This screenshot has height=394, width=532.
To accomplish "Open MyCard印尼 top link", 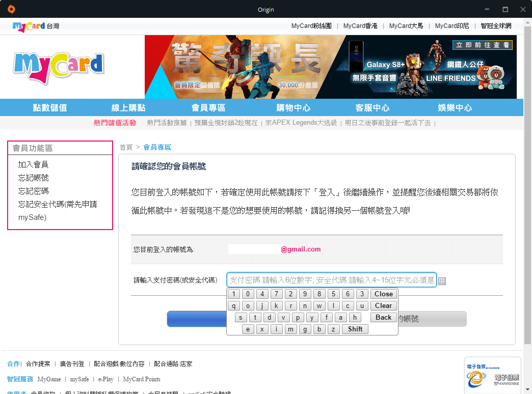I will (x=452, y=26).
